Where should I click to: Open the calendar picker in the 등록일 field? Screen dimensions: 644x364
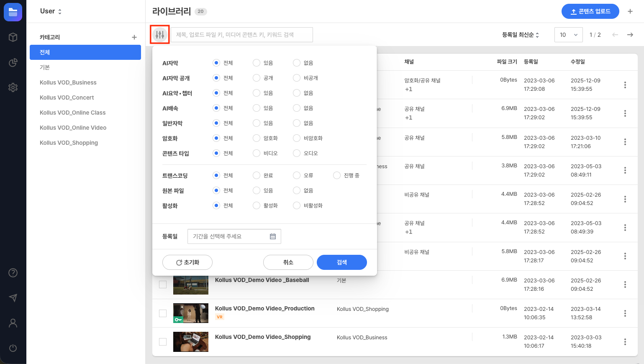click(272, 236)
